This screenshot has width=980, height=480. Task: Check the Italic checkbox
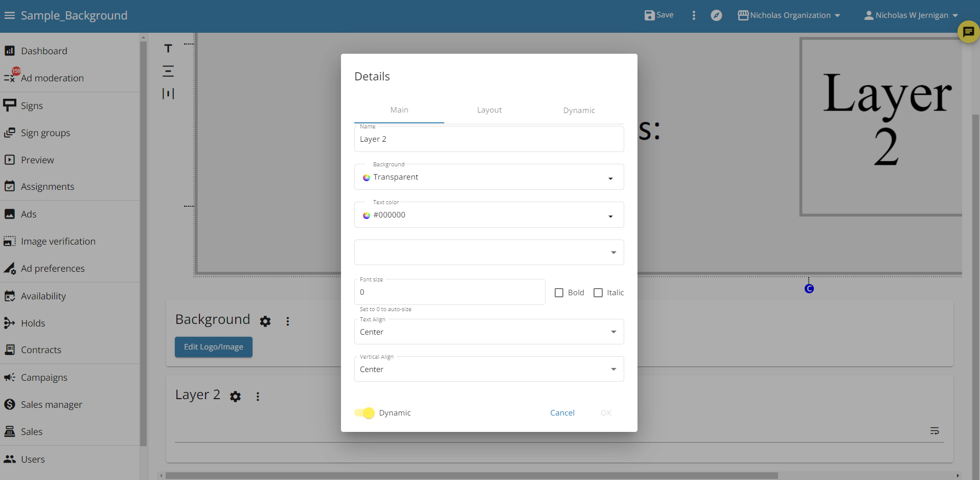(598, 293)
